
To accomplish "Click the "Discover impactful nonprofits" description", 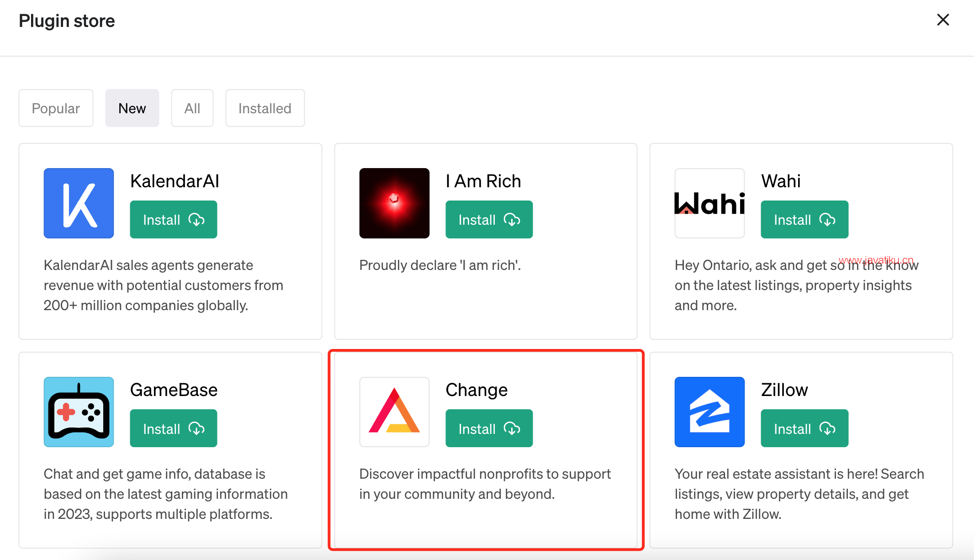I will pos(485,484).
